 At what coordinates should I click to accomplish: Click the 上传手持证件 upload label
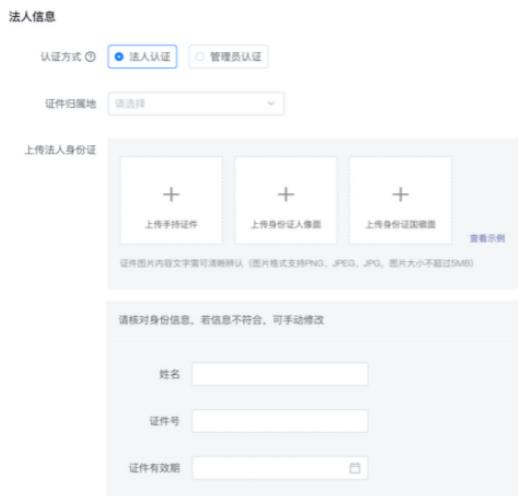point(171,224)
